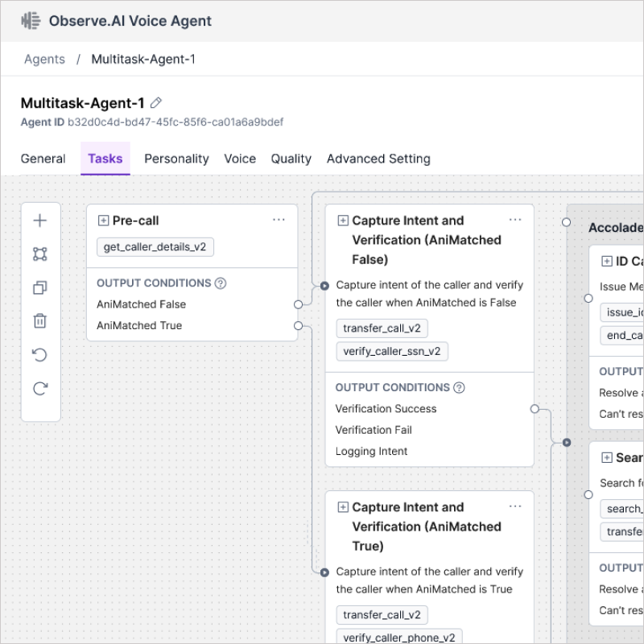Open the Advanced Setting tab
This screenshot has width=644, height=644.
(378, 159)
